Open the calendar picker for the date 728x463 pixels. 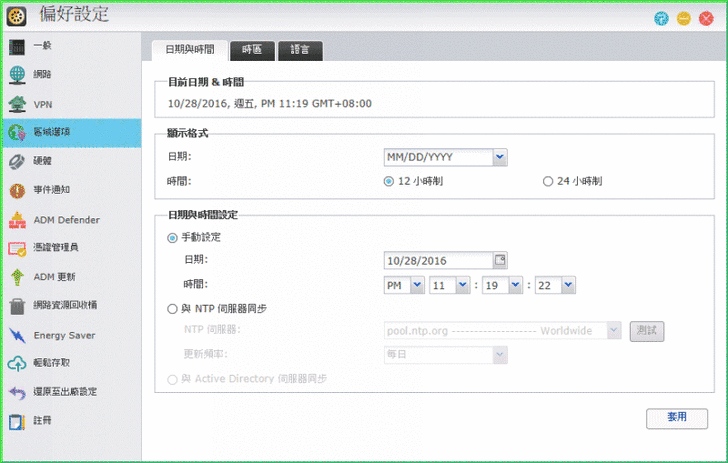point(500,260)
